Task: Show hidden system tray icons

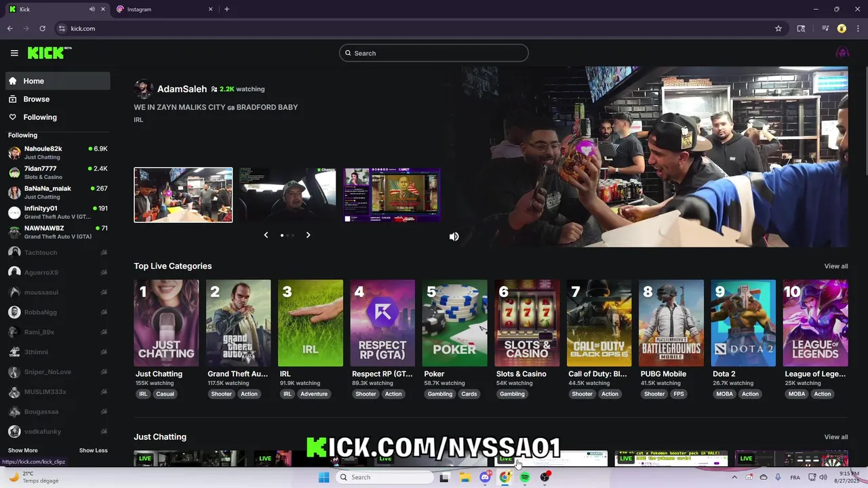Action: 734,477
